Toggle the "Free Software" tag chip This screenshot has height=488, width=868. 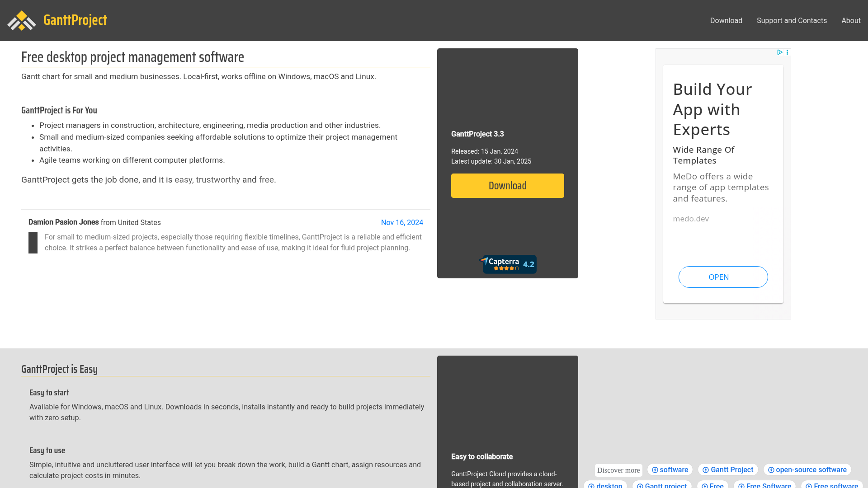point(765,486)
